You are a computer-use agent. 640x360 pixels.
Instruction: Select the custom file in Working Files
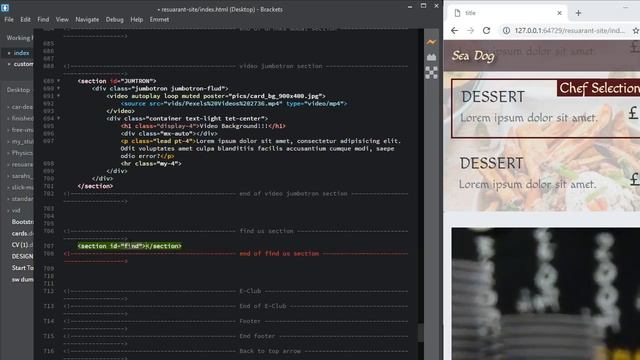[23, 64]
